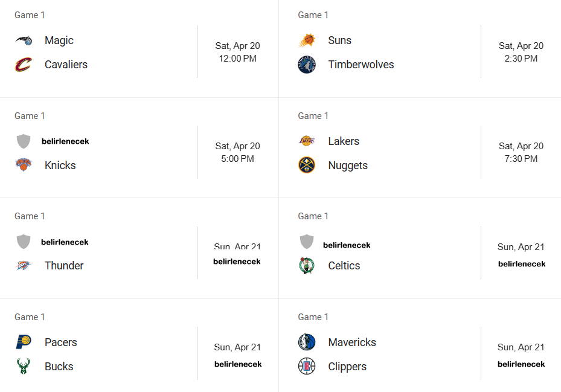Screen dimensions: 561x392
Task: Click the Orlando Magic team logo
Action: click(24, 40)
